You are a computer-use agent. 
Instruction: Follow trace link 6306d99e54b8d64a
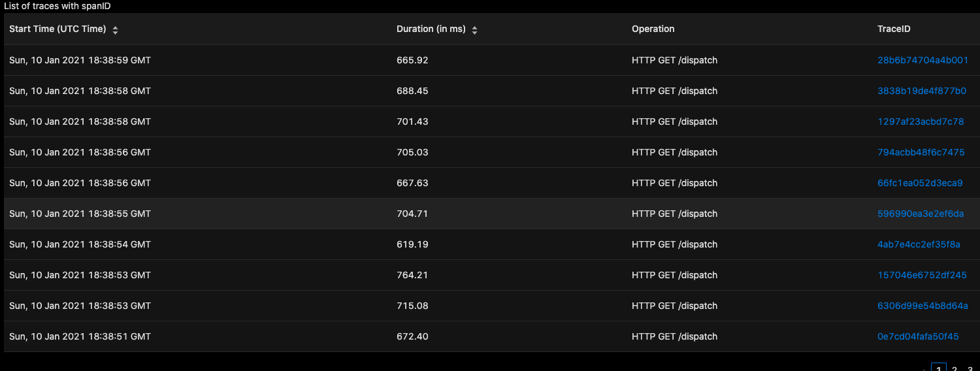click(x=923, y=306)
